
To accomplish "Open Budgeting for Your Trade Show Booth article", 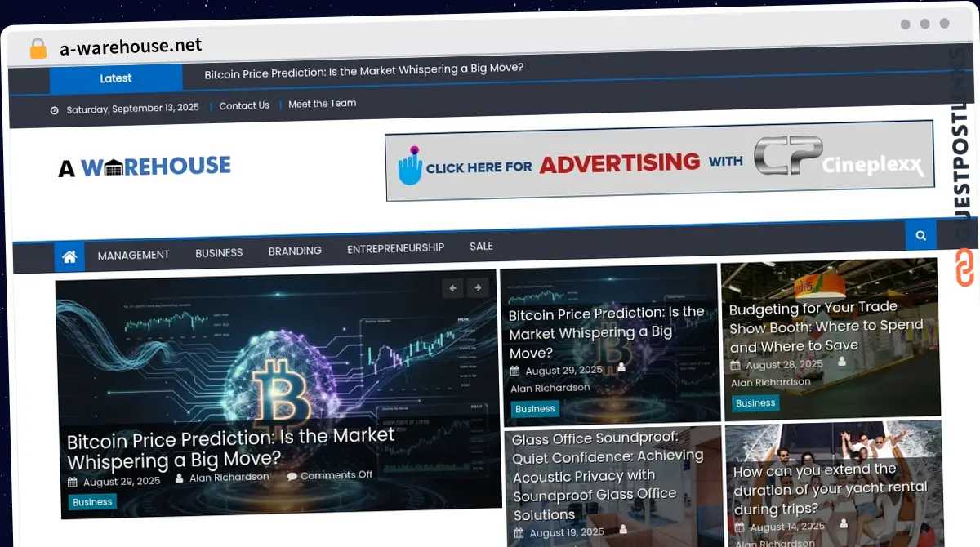I will coord(826,327).
